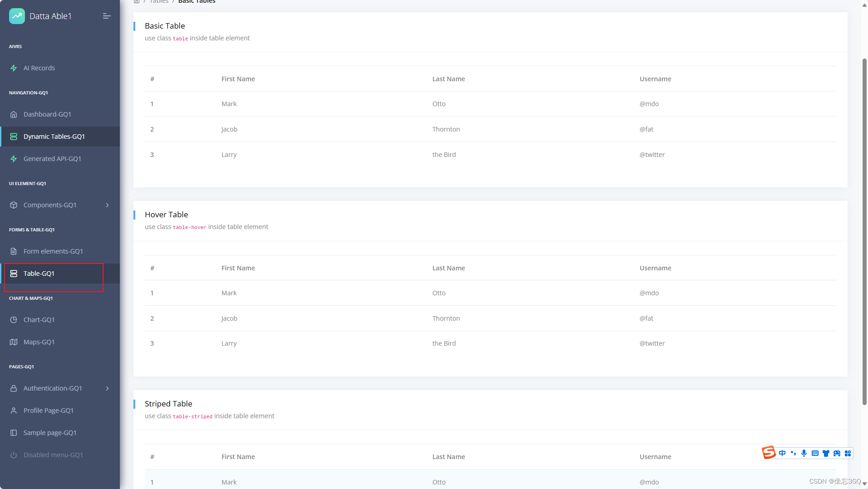Image resolution: width=868 pixels, height=489 pixels.
Task: Open Sogou voice input via microphone icon
Action: [x=804, y=453]
